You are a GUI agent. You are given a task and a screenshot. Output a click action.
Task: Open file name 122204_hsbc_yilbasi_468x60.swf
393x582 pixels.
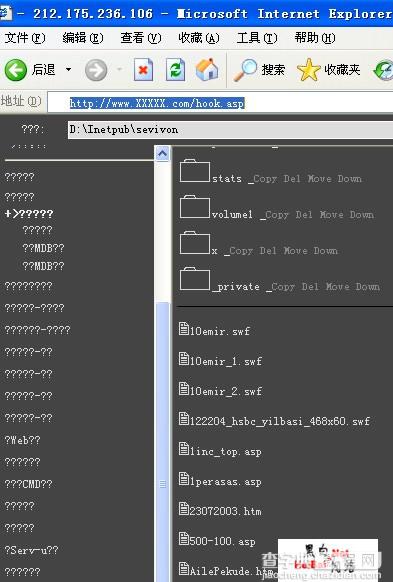(280, 421)
